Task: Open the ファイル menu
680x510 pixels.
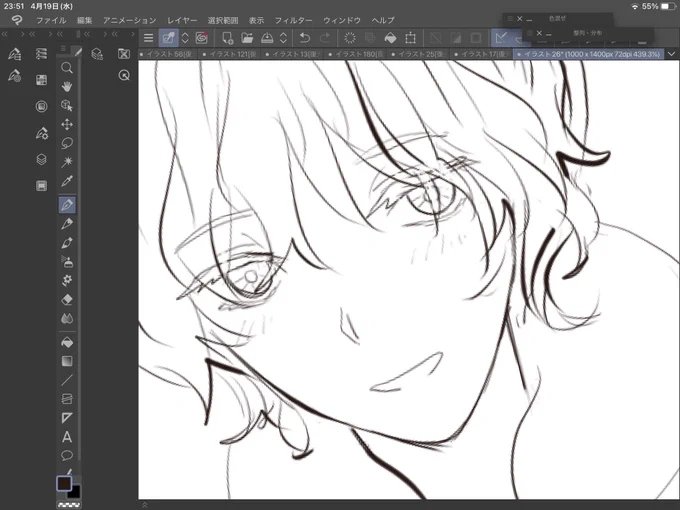Action: (51, 20)
